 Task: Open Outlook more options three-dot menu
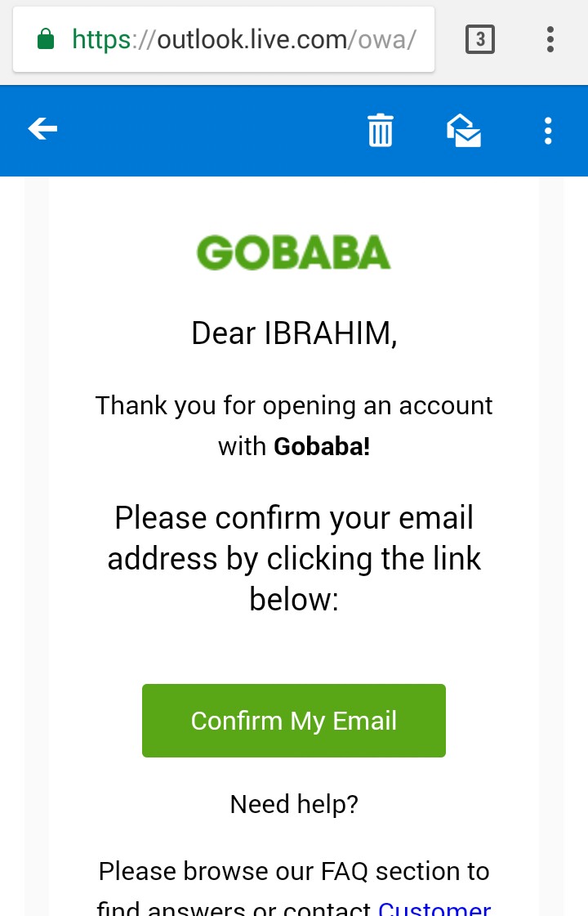[548, 130]
